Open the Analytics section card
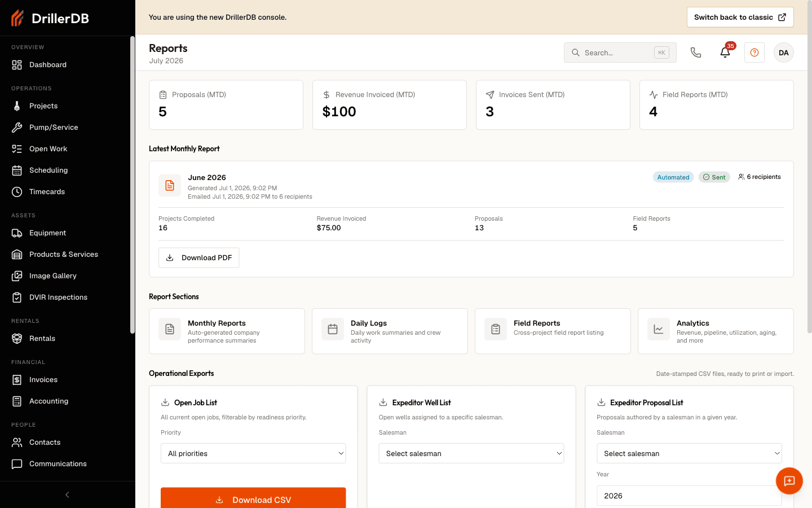Viewport: 812px width, 508px height. (716, 331)
